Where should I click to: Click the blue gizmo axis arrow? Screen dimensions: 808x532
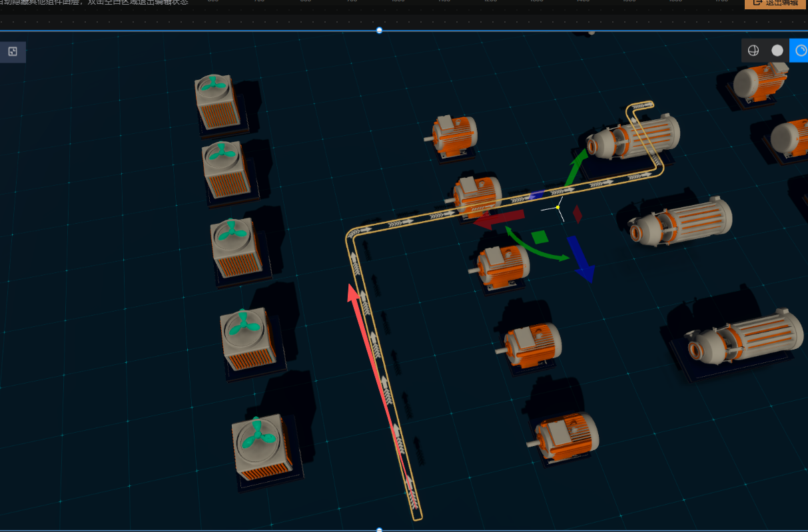point(580,258)
